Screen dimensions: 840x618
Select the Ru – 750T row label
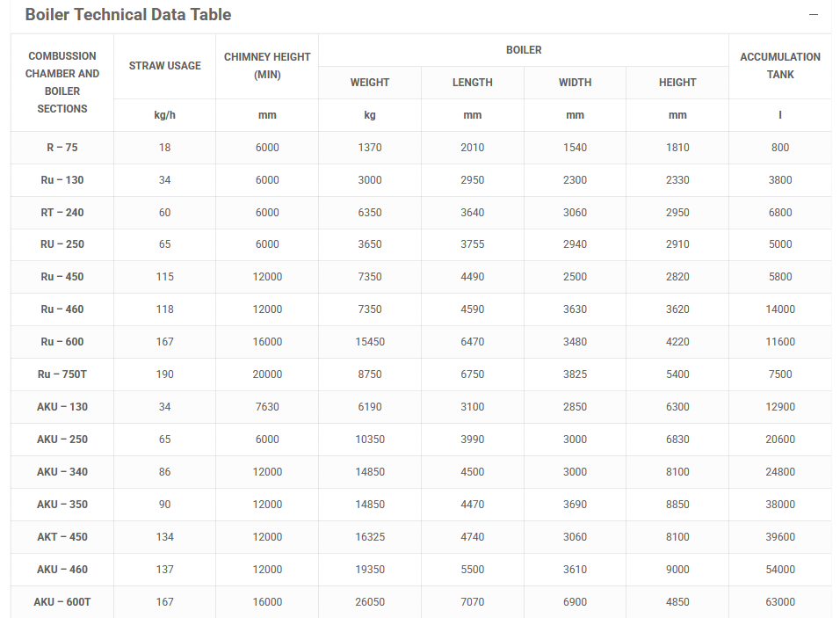click(x=62, y=374)
